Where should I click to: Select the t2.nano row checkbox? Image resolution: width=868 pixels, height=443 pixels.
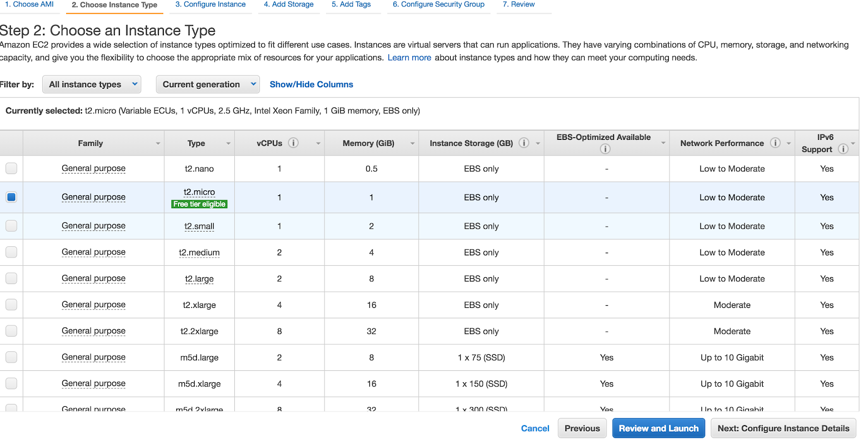click(11, 169)
